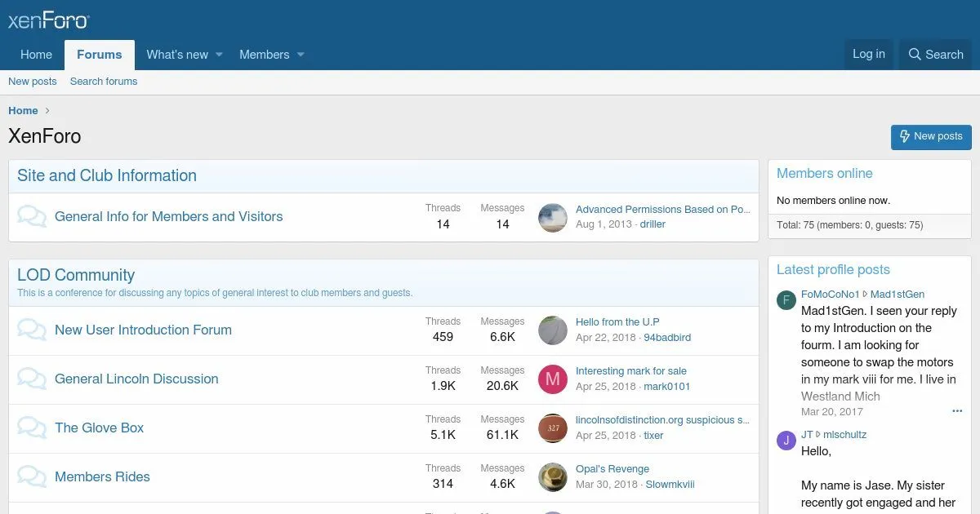
Task: Click the 'Total: 75 (members: 0, guests: 75)' text
Action: pyautogui.click(x=849, y=225)
